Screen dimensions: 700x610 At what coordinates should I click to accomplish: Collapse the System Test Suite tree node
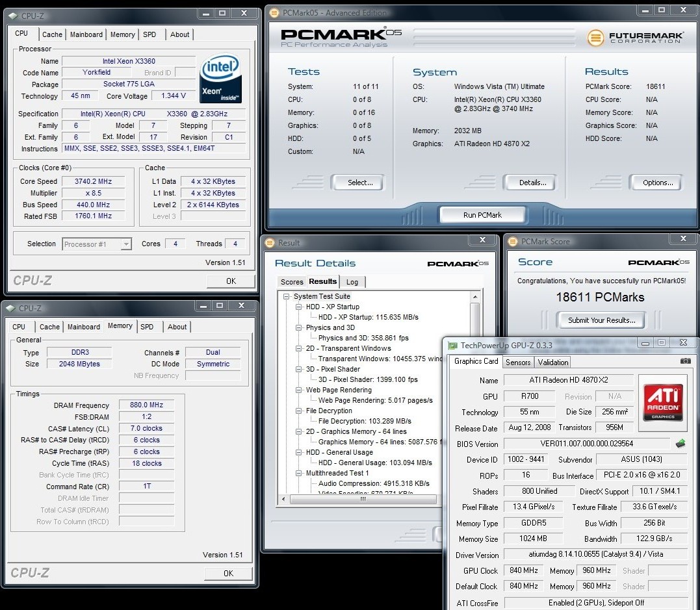point(286,296)
